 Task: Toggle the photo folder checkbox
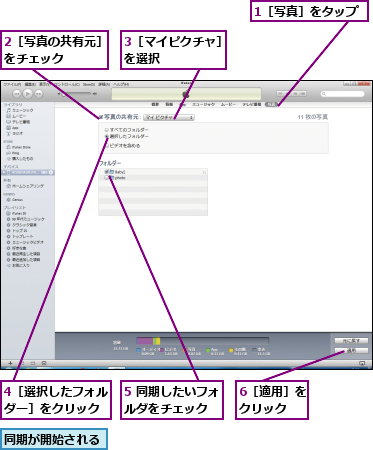click(107, 178)
